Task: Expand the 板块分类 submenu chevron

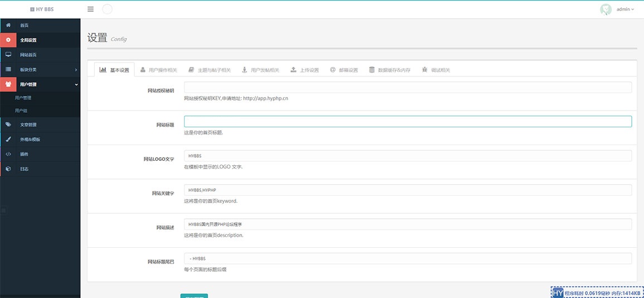Action: (76, 70)
